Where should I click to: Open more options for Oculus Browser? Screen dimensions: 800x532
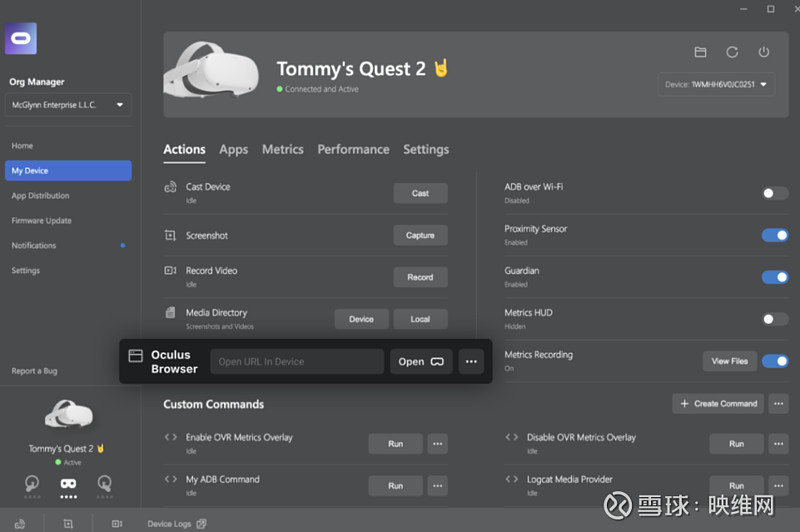pos(471,361)
